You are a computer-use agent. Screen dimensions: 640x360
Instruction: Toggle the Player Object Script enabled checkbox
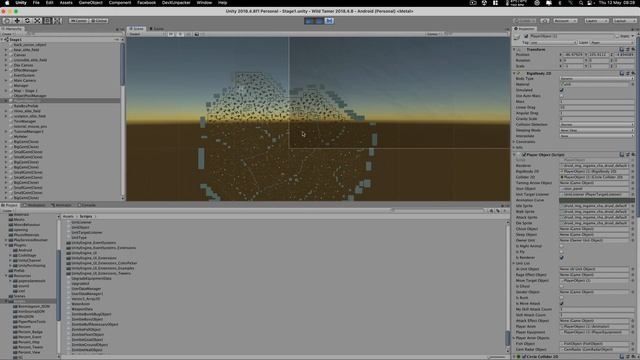[x=524, y=155]
